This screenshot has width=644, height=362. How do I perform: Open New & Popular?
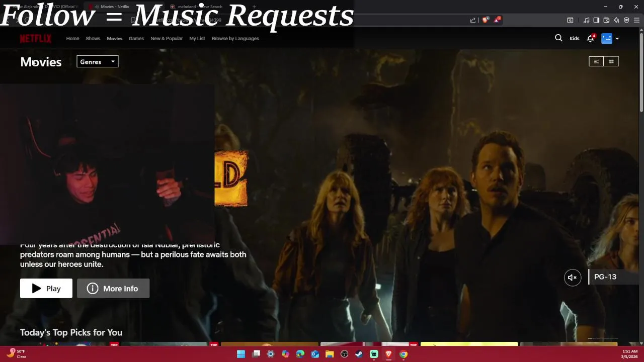point(167,38)
